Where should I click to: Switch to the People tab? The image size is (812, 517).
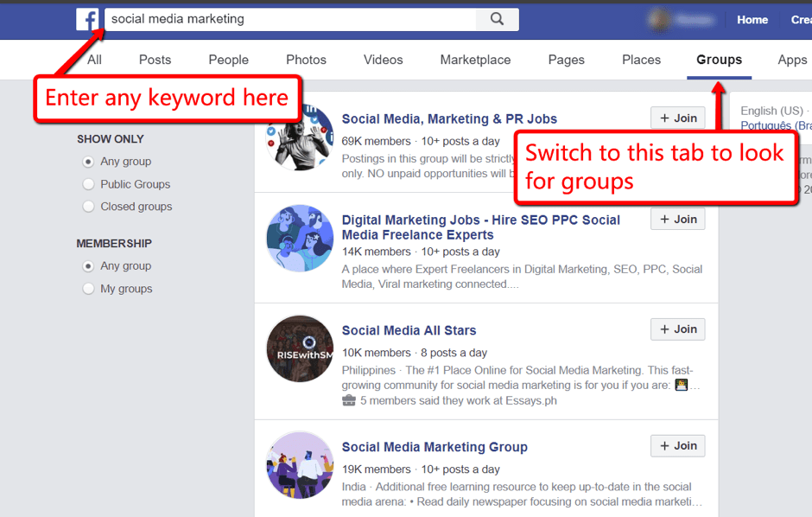(228, 60)
